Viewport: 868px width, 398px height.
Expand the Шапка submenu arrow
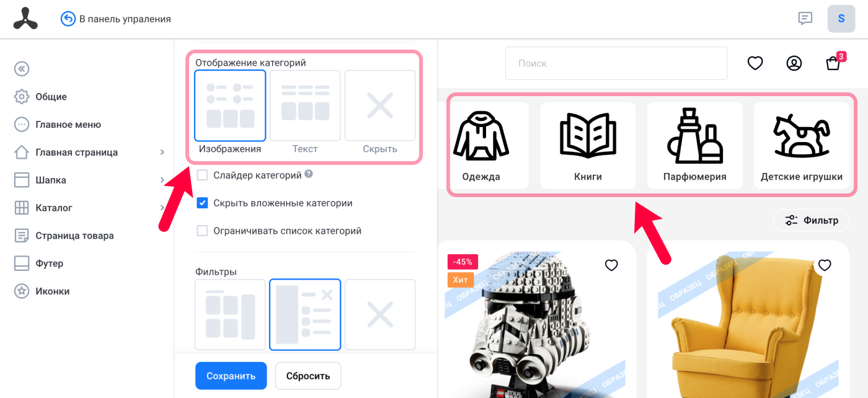point(162,180)
